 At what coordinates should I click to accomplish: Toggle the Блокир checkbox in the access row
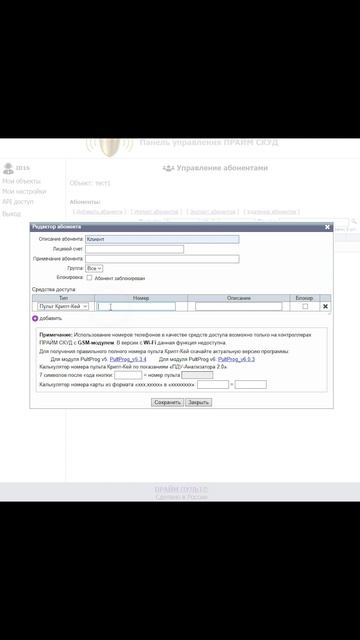(x=305, y=307)
